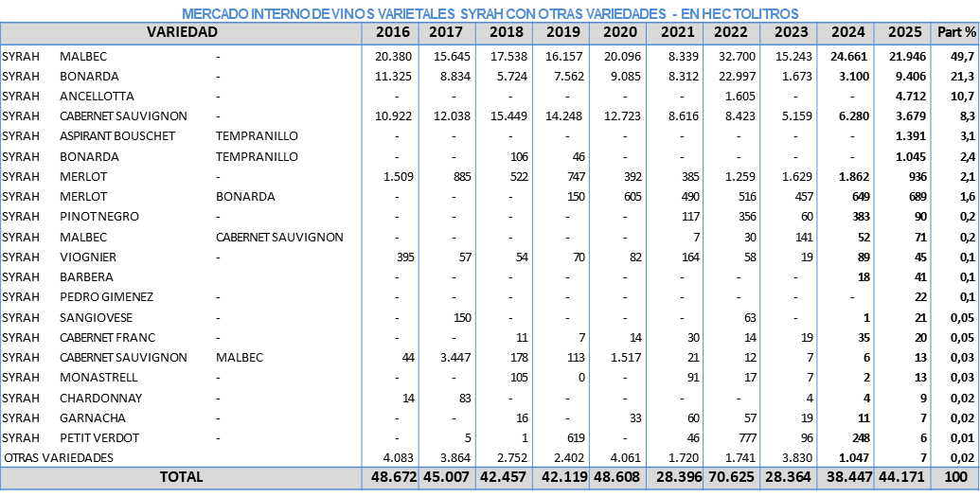Select the VIOGNIER variety cell

(x=88, y=257)
